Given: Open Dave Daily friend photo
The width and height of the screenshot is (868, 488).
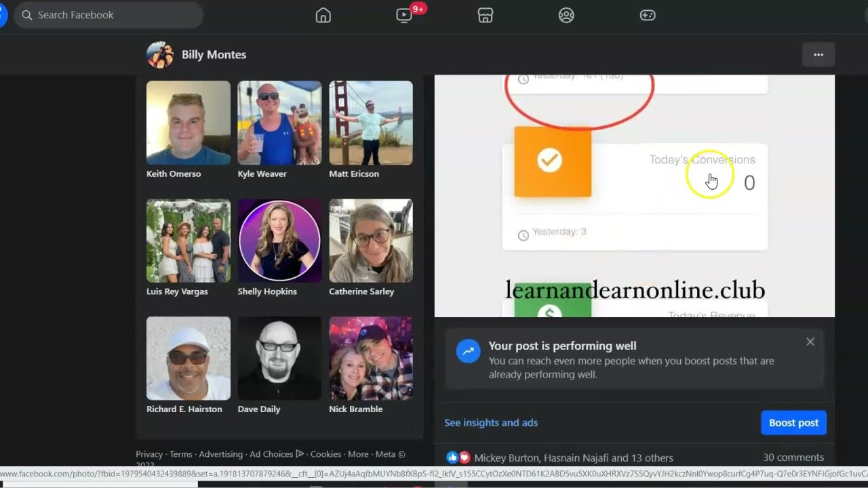Looking at the screenshot, I should pyautogui.click(x=279, y=359).
